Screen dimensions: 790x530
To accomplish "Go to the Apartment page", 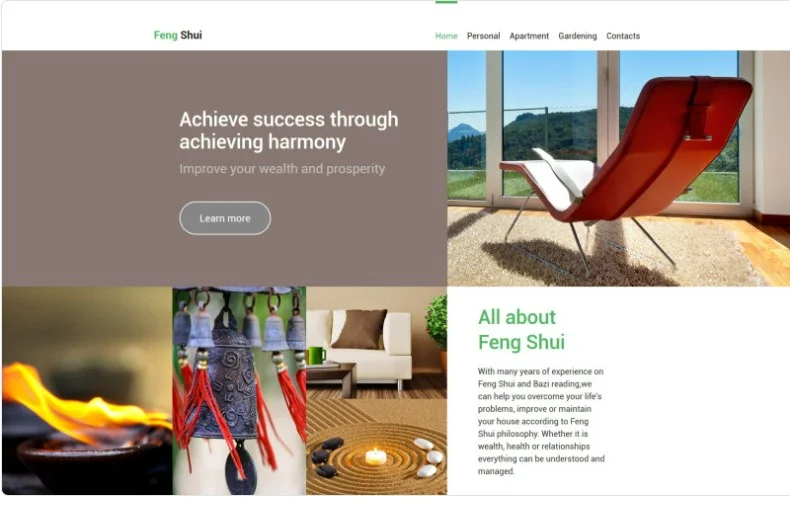I will 529,36.
